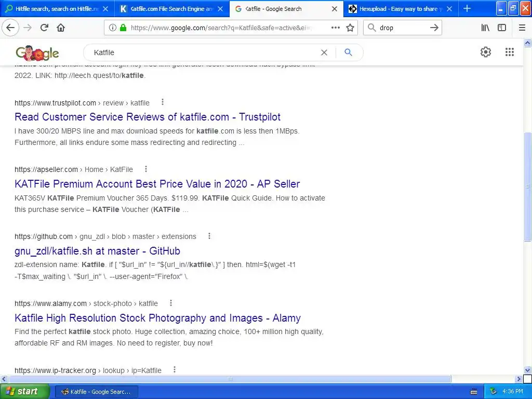Close the Katfile.com File Search tab
This screenshot has height=399, width=532.
click(220, 9)
